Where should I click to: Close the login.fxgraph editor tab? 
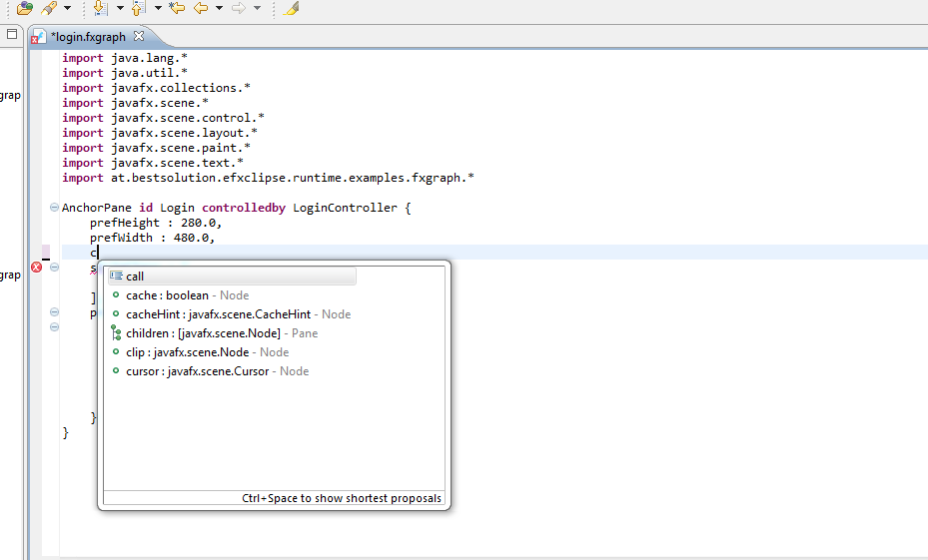coord(139,36)
